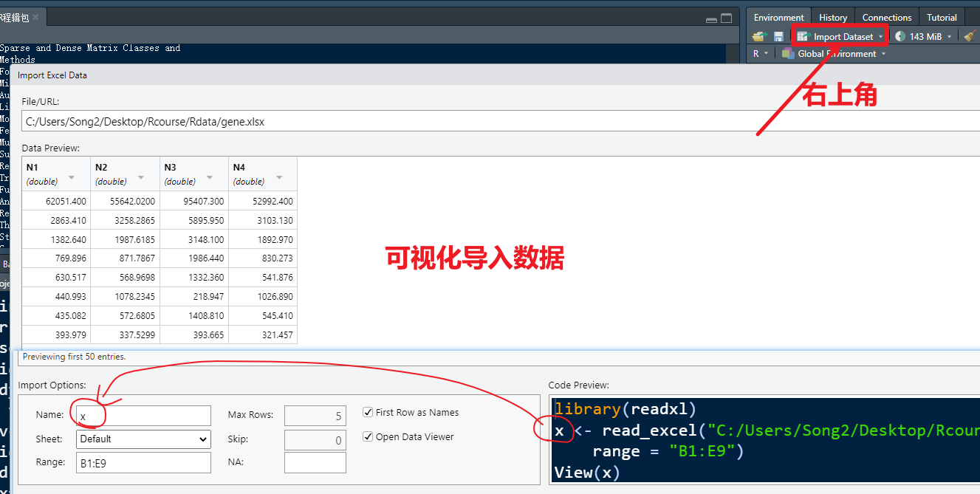Click cell 95407.300 in N3 column
The width and height of the screenshot is (980, 494).
pos(194,201)
